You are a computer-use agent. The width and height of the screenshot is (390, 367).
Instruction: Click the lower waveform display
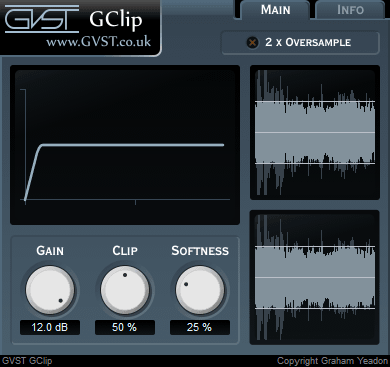pyautogui.click(x=315, y=277)
